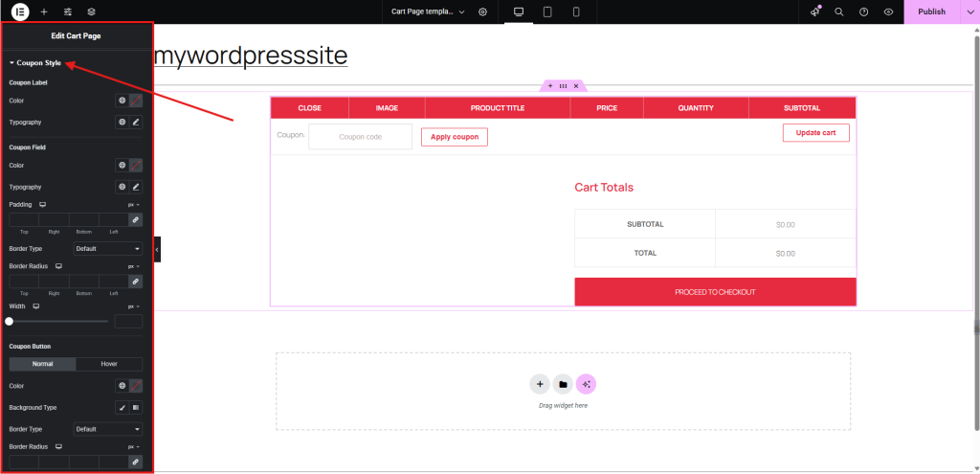The width and height of the screenshot is (980, 474).
Task: Open the Elementor main menu logo
Action: tap(20, 11)
